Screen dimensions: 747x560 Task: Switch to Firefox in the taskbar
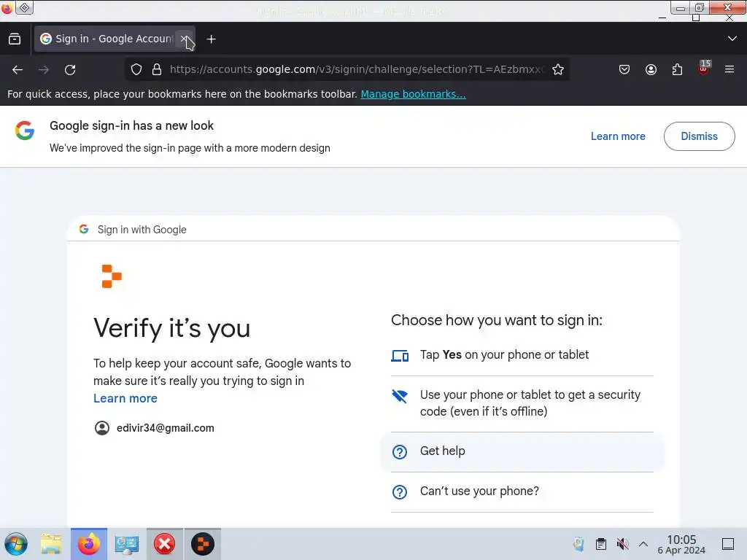(x=89, y=544)
